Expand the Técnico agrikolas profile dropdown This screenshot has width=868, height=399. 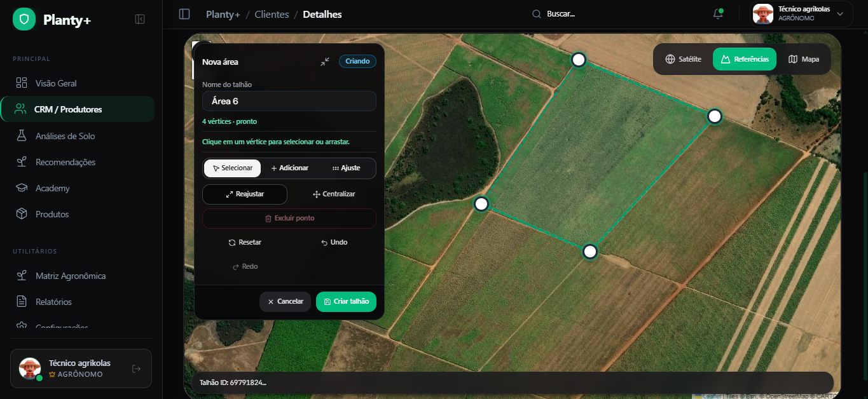click(839, 14)
